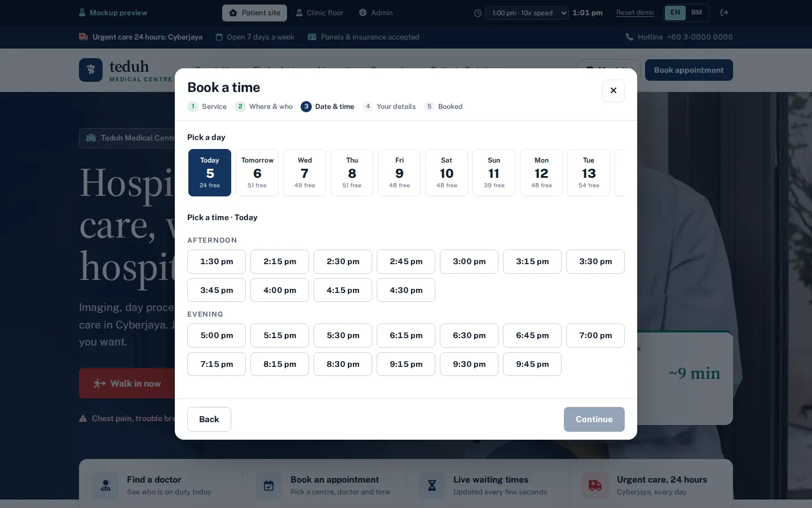Screen dimensions: 812x508
Task: Pick the 8:15 pm time slot
Action: tap(280, 364)
